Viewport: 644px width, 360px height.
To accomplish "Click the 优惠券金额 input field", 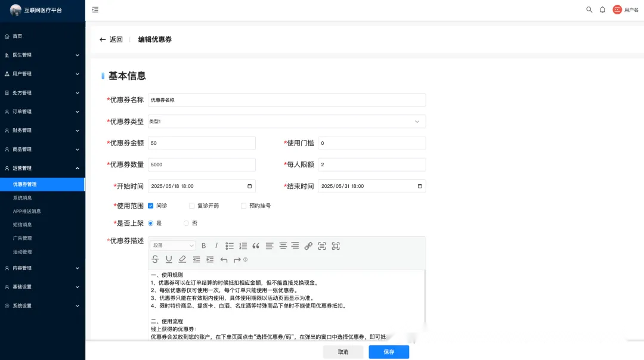I will [x=202, y=143].
